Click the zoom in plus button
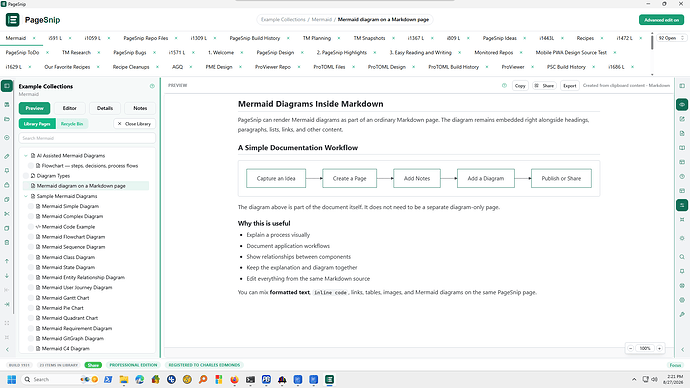The height and width of the screenshot is (388, 690). coord(660,348)
